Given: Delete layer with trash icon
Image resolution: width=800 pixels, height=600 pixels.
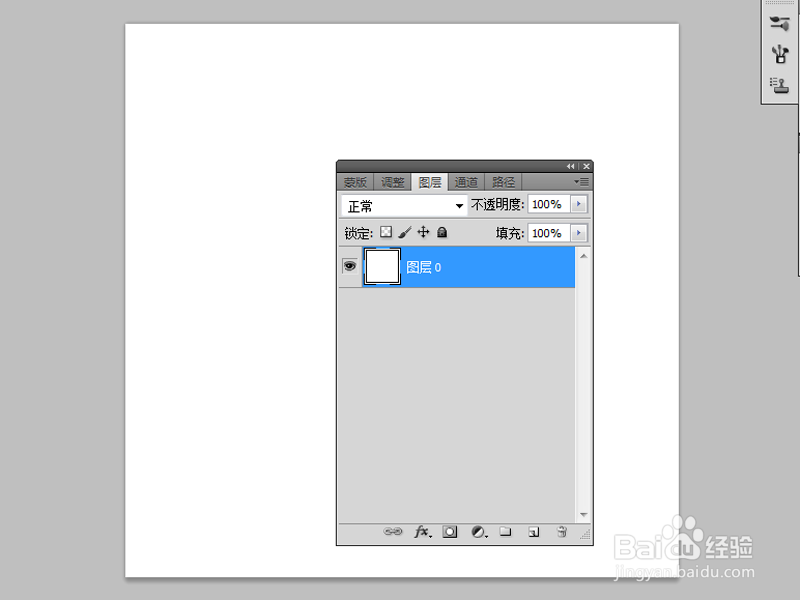Looking at the screenshot, I should [x=562, y=532].
